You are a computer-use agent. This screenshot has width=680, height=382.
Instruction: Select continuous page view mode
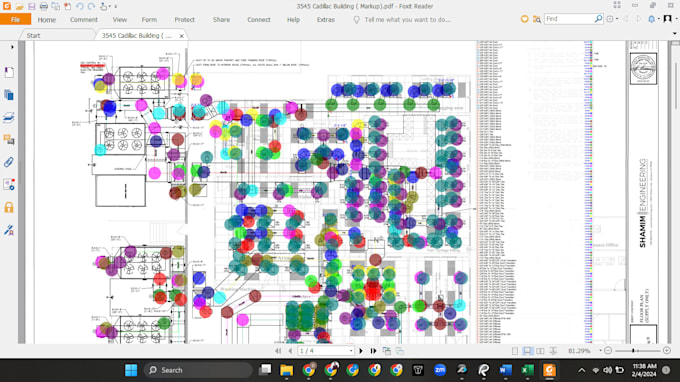[x=527, y=351]
